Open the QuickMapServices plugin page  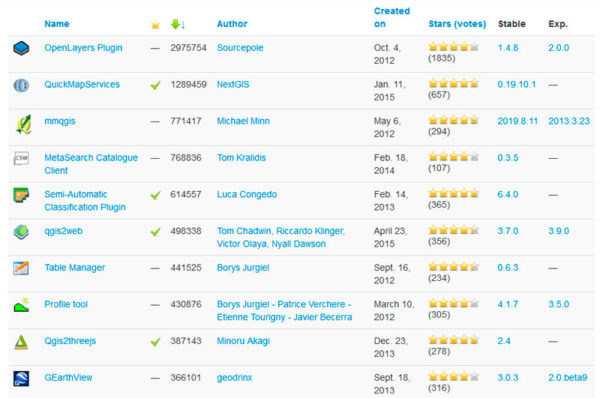[82, 84]
